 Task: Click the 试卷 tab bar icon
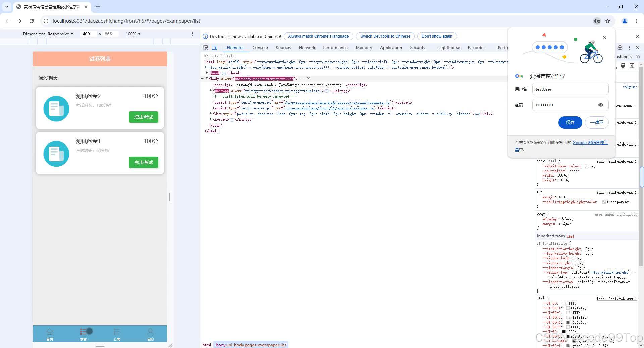click(x=83, y=332)
